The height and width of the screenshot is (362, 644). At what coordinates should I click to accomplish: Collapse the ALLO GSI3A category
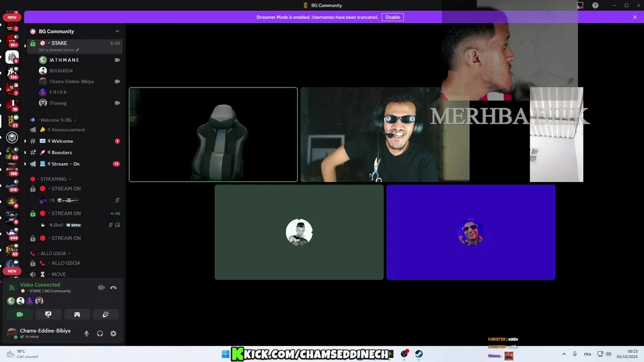[50, 253]
